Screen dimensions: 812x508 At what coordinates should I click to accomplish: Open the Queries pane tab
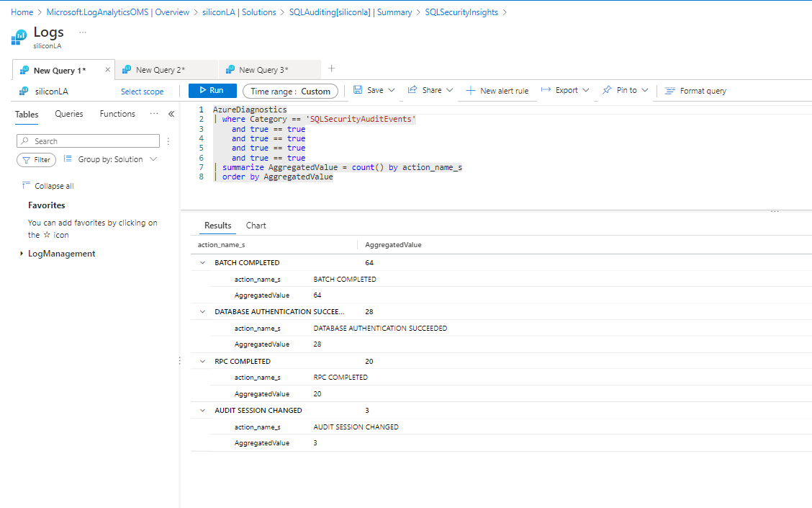[x=69, y=114]
